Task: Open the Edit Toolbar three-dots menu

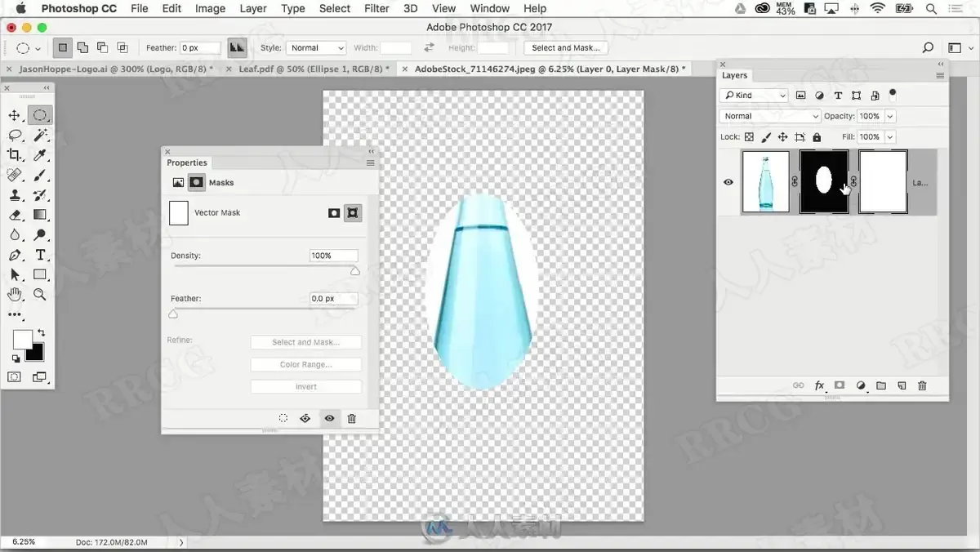Action: point(15,314)
